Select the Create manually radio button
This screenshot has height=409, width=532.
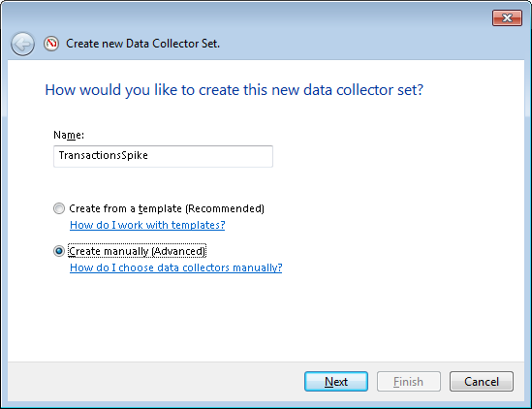point(59,251)
